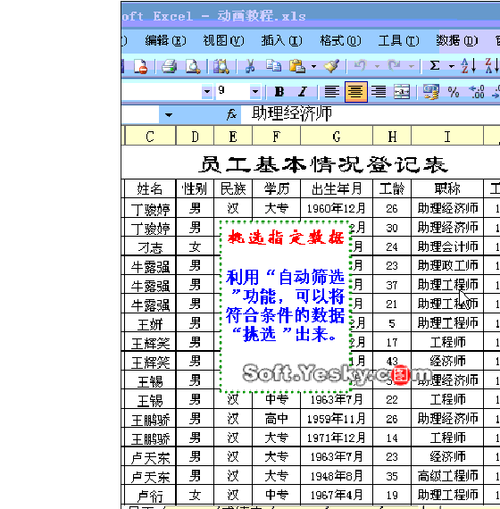Click the 工龄 header cell
Image resolution: width=500 pixels, height=509 pixels.
(x=392, y=189)
